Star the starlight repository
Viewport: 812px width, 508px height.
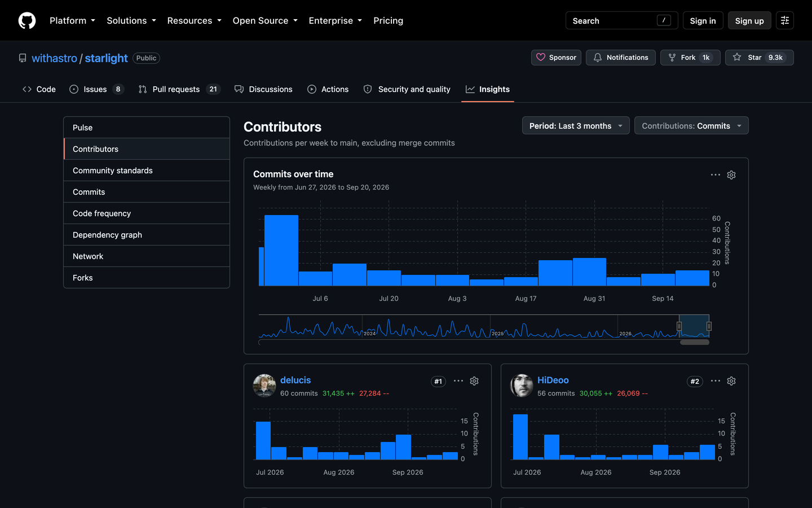pyautogui.click(x=760, y=58)
